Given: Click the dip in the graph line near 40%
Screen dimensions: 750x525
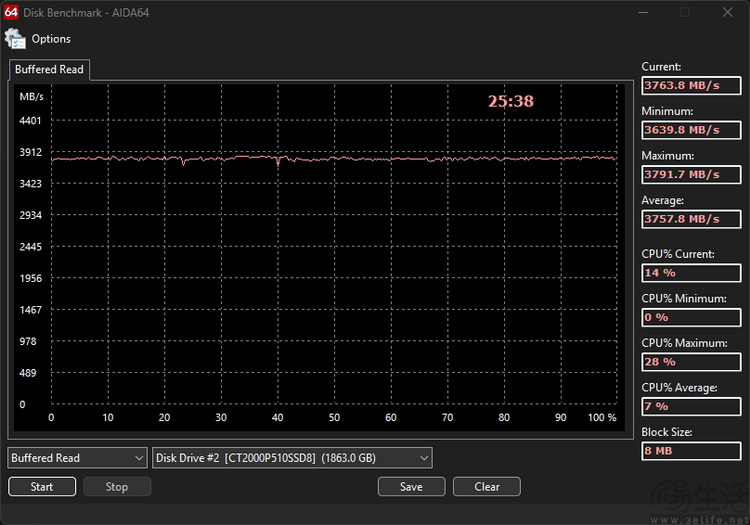Looking at the screenshot, I should pos(278,162).
